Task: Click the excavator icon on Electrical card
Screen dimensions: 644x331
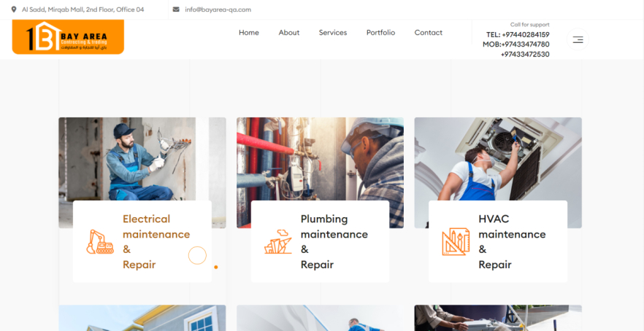Action: (x=100, y=241)
